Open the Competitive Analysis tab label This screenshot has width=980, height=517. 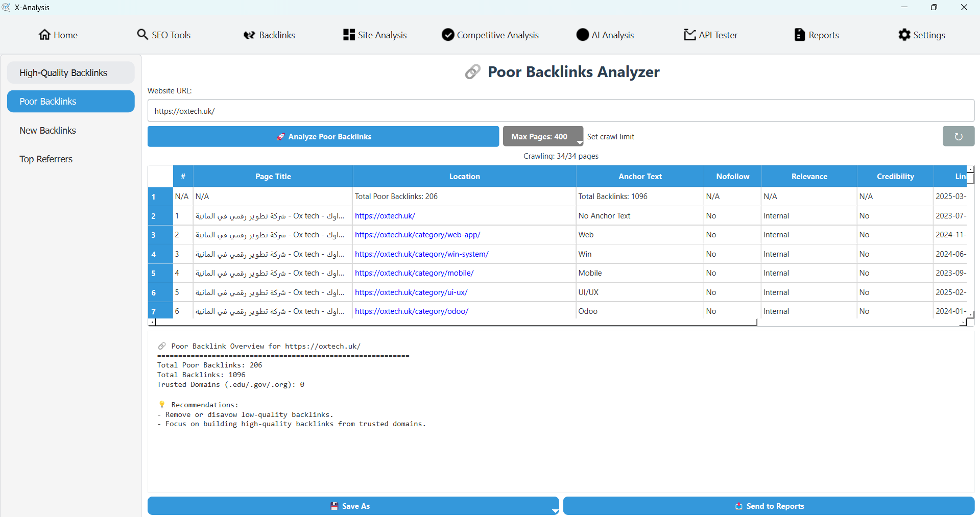[498, 35]
